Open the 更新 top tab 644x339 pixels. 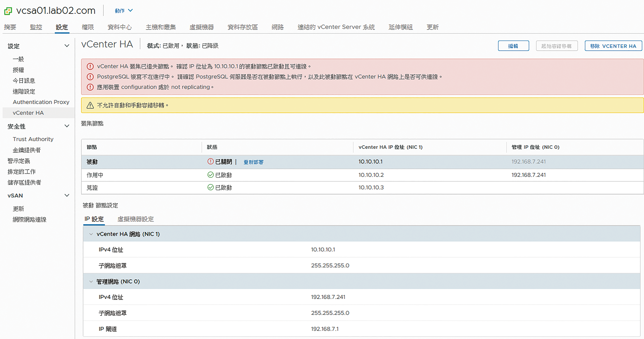click(x=433, y=27)
